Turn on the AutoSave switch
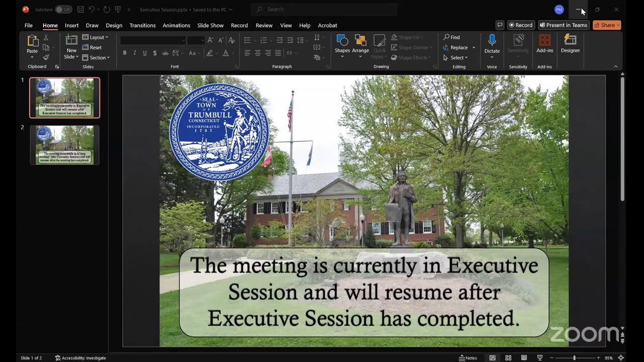This screenshot has height=362, width=644. 63,10
